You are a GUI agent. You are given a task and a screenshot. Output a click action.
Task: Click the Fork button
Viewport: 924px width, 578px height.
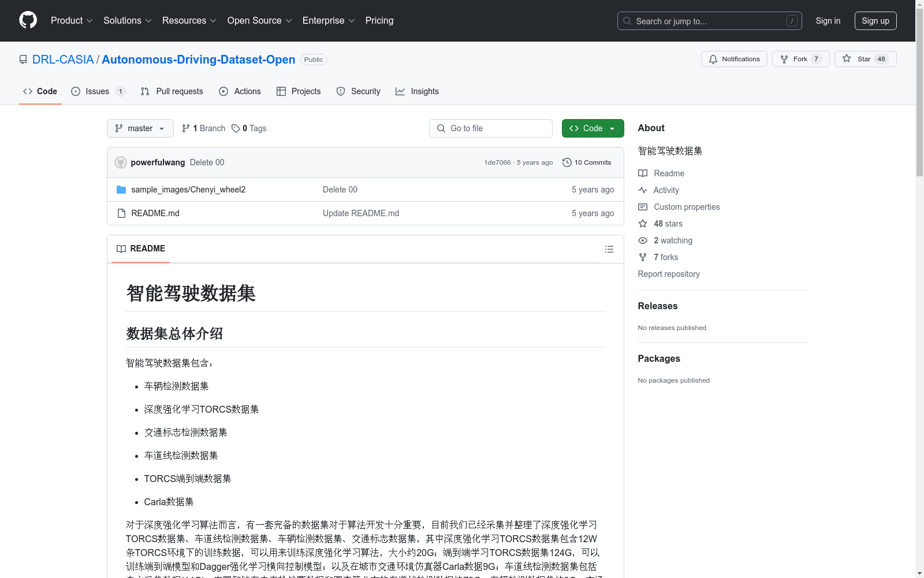(x=800, y=59)
